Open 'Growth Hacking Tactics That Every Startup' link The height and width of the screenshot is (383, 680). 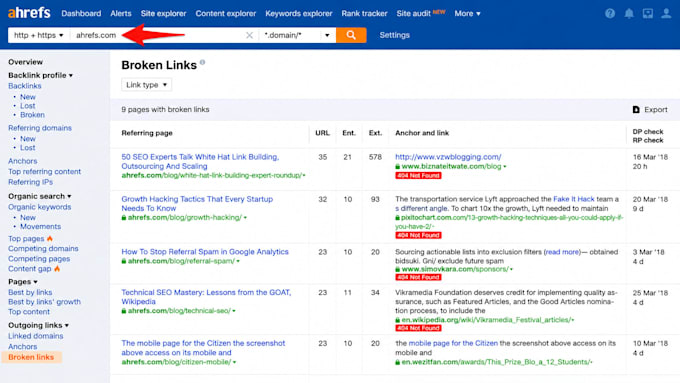(x=197, y=203)
